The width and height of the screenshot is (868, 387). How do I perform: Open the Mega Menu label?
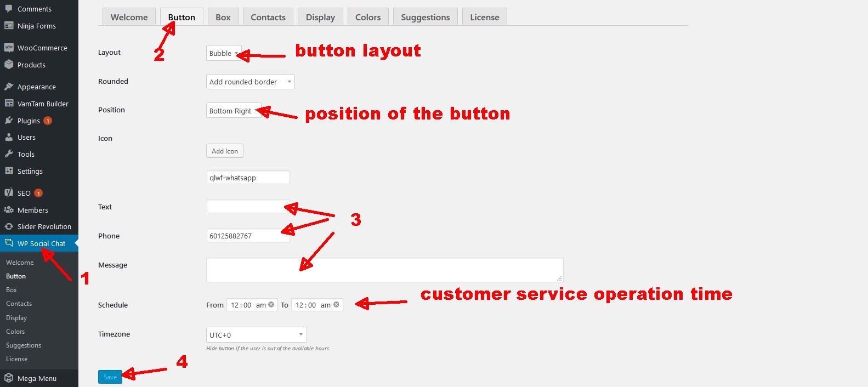37,379
